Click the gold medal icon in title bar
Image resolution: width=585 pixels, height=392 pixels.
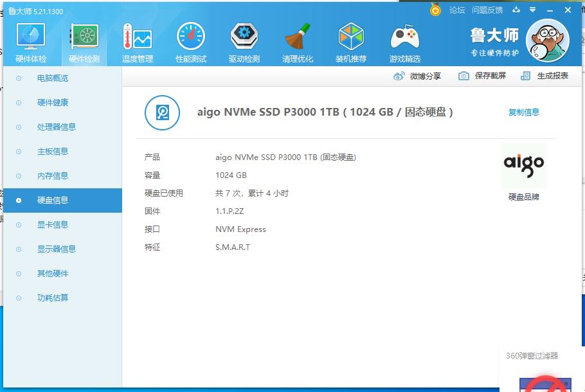[x=435, y=10]
